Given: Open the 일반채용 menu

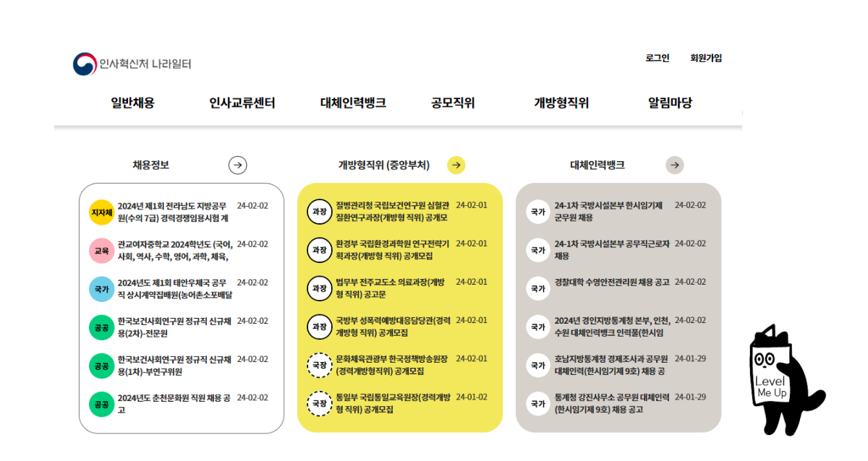Looking at the screenshot, I should (x=132, y=103).
